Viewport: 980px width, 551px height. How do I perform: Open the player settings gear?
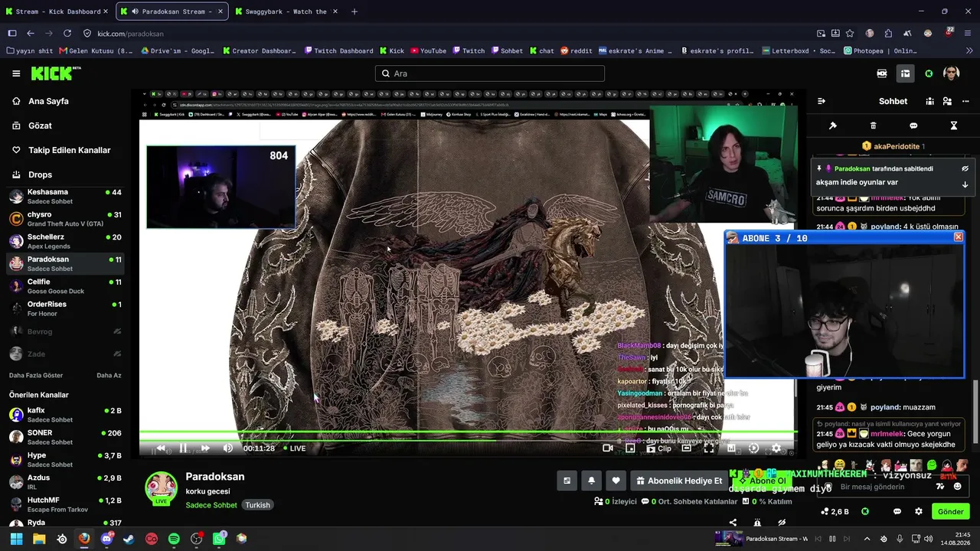pos(776,448)
